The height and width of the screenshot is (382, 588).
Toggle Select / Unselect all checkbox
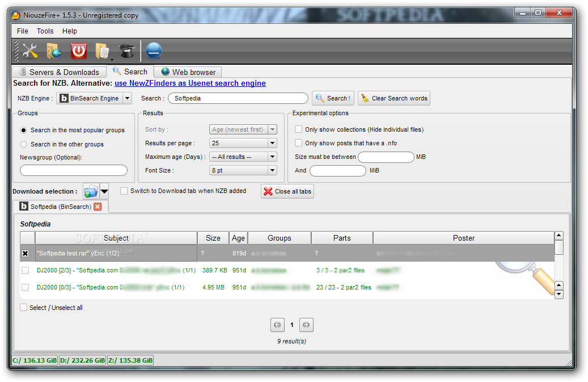(24, 307)
